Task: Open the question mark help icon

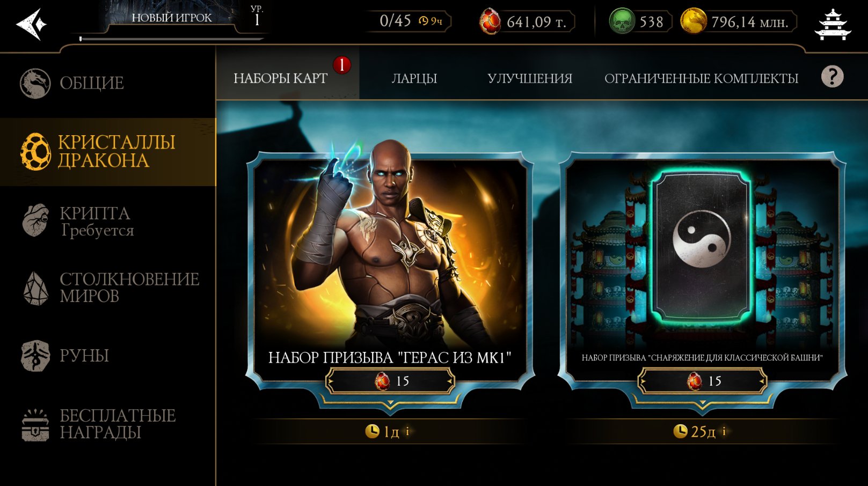Action: coord(832,77)
